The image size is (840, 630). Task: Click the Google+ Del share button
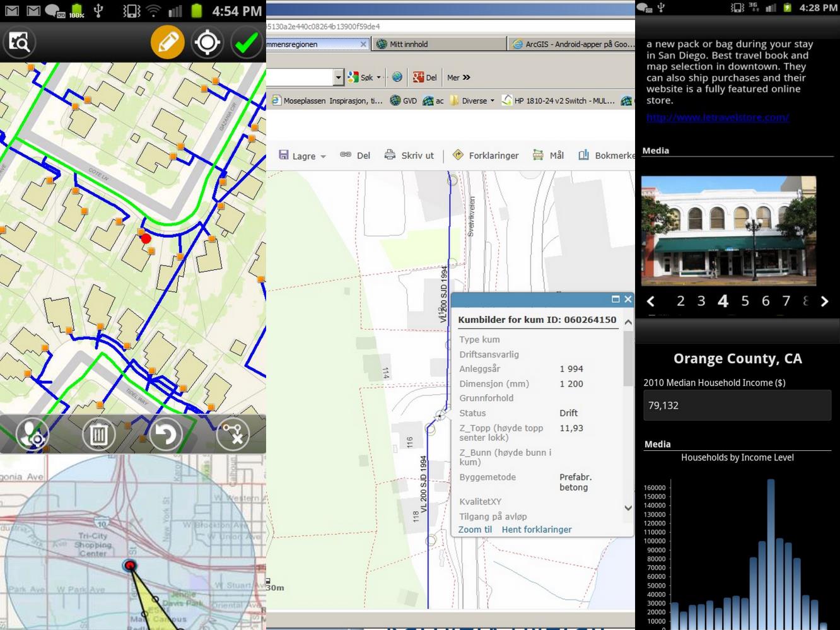pos(424,78)
